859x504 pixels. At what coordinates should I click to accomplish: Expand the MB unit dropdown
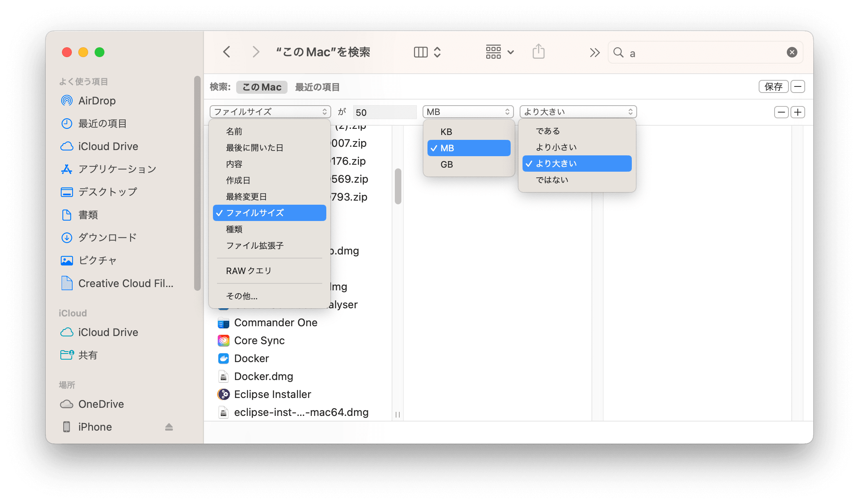pos(468,112)
